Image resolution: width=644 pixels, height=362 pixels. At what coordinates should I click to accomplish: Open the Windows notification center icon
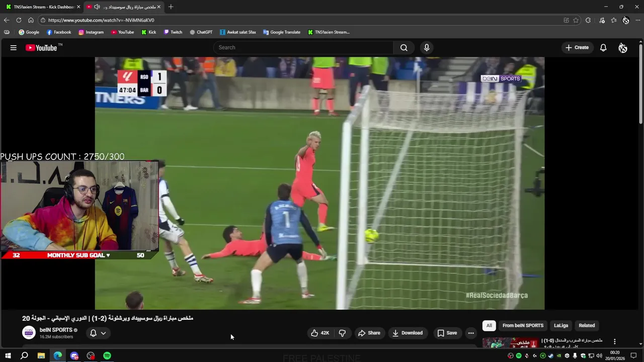633,356
